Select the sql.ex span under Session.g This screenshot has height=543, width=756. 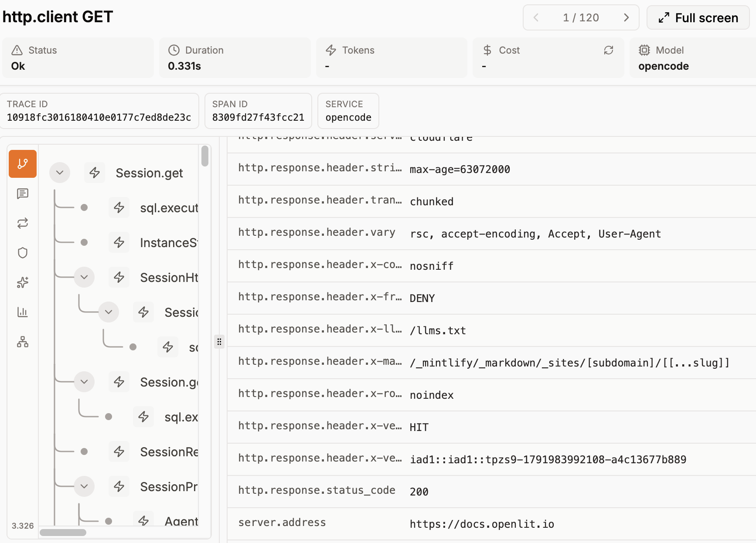[181, 417]
